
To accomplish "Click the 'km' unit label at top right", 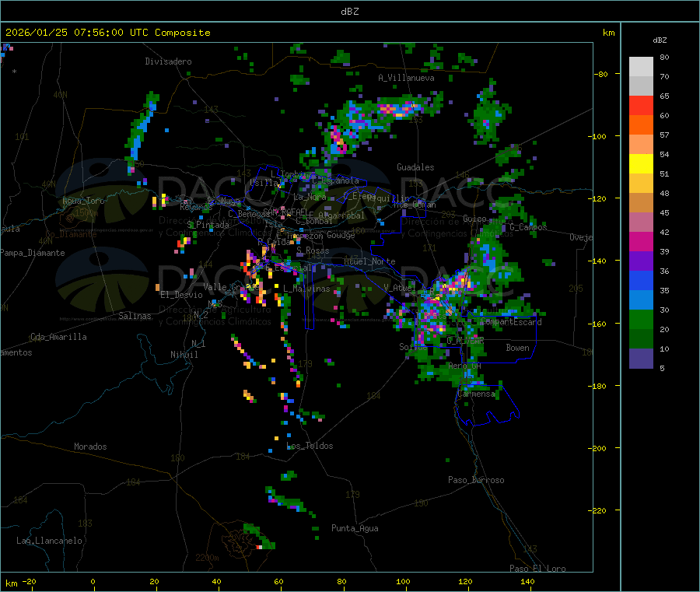I will coord(608,33).
